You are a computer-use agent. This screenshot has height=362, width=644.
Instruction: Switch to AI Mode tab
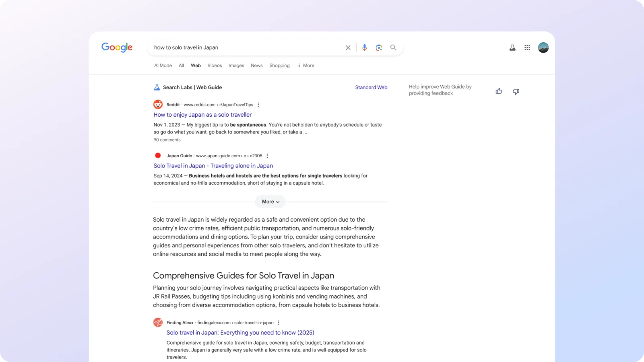pos(163,66)
